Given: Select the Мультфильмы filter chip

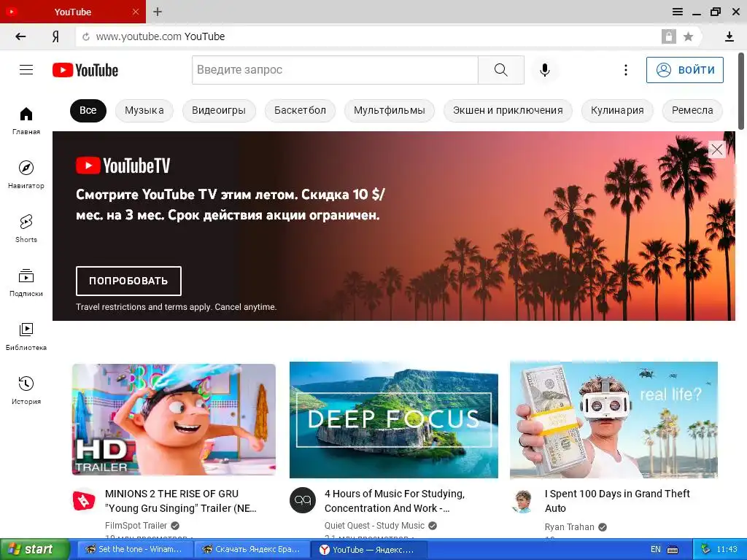Looking at the screenshot, I should pyautogui.click(x=390, y=111).
